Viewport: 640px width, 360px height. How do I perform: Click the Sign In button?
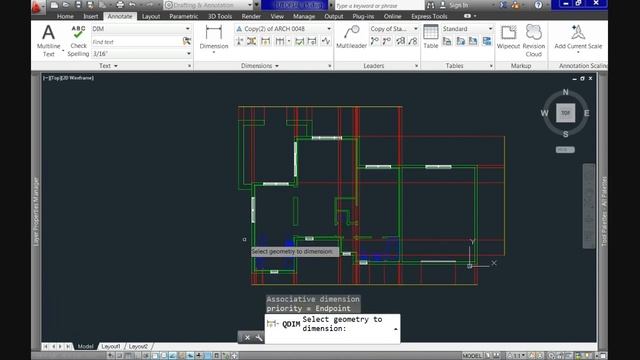454,5
